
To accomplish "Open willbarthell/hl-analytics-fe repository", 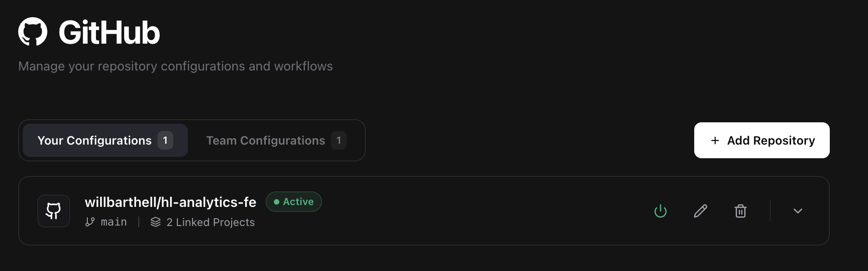I will [171, 201].
